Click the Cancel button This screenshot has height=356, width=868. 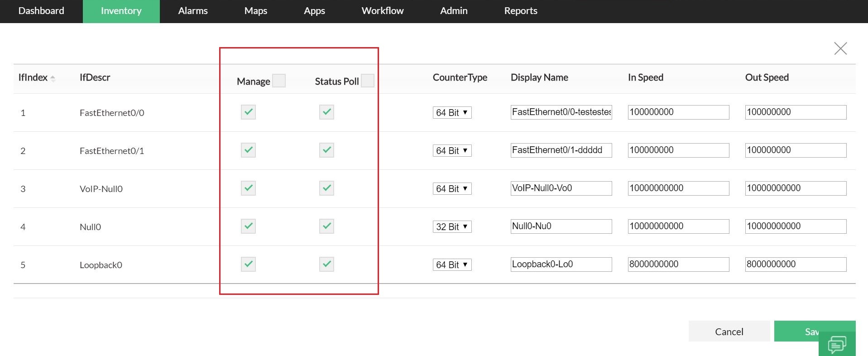tap(729, 332)
